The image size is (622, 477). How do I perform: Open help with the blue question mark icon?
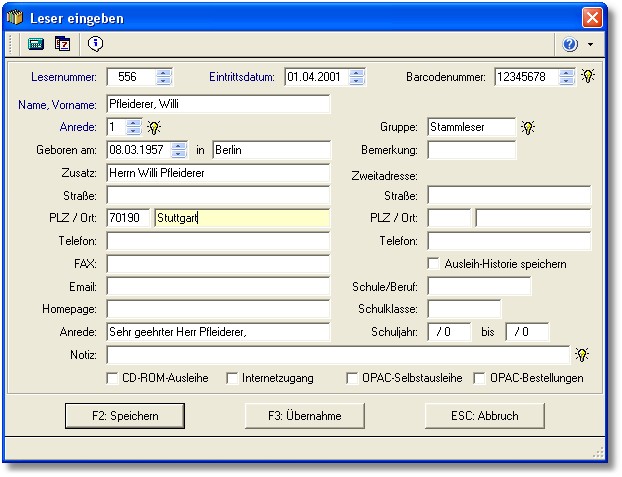click(x=571, y=45)
